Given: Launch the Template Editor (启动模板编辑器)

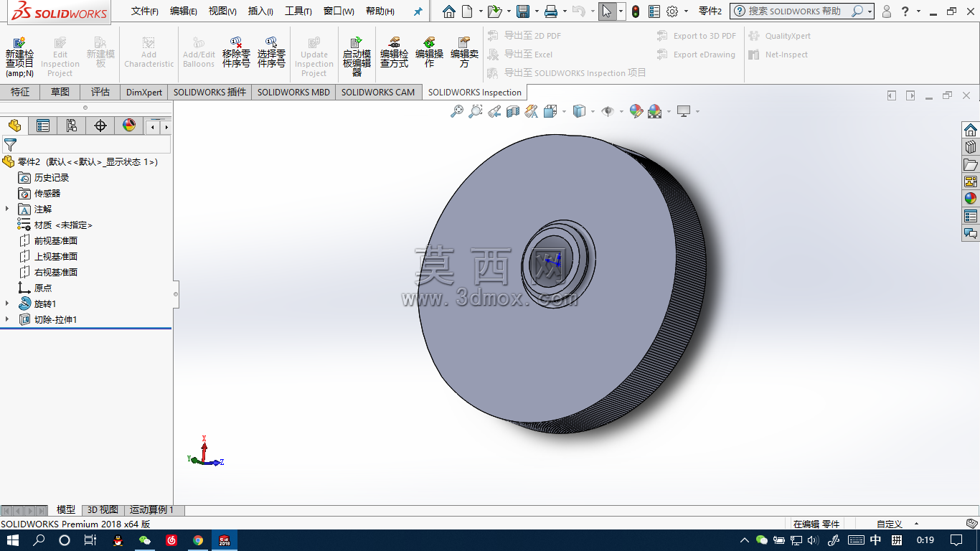Looking at the screenshot, I should tap(357, 57).
